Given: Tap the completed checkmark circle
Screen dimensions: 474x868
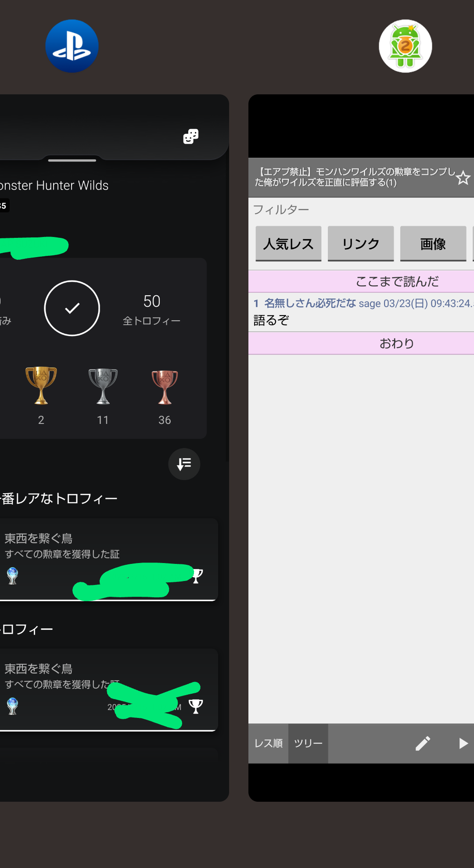Looking at the screenshot, I should [72, 308].
